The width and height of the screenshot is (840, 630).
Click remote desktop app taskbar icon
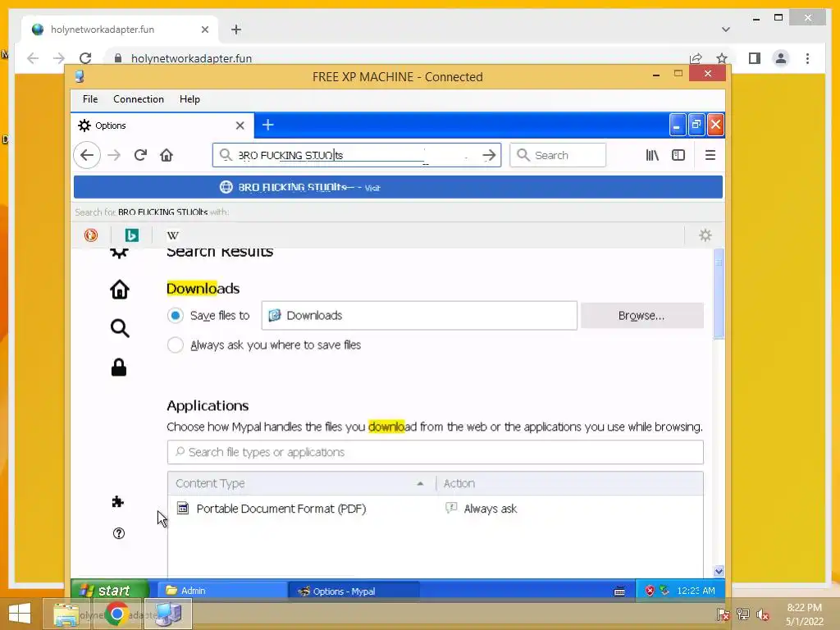tap(168, 614)
